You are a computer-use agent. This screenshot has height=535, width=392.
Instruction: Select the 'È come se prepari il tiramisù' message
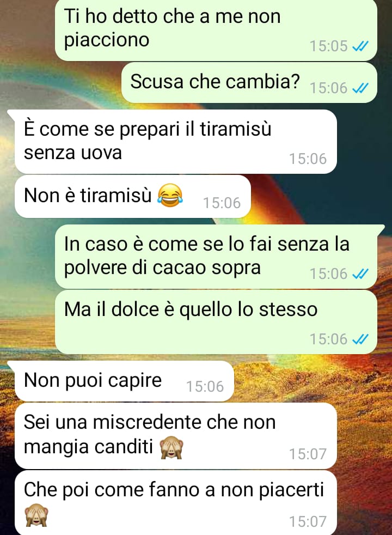175,142
